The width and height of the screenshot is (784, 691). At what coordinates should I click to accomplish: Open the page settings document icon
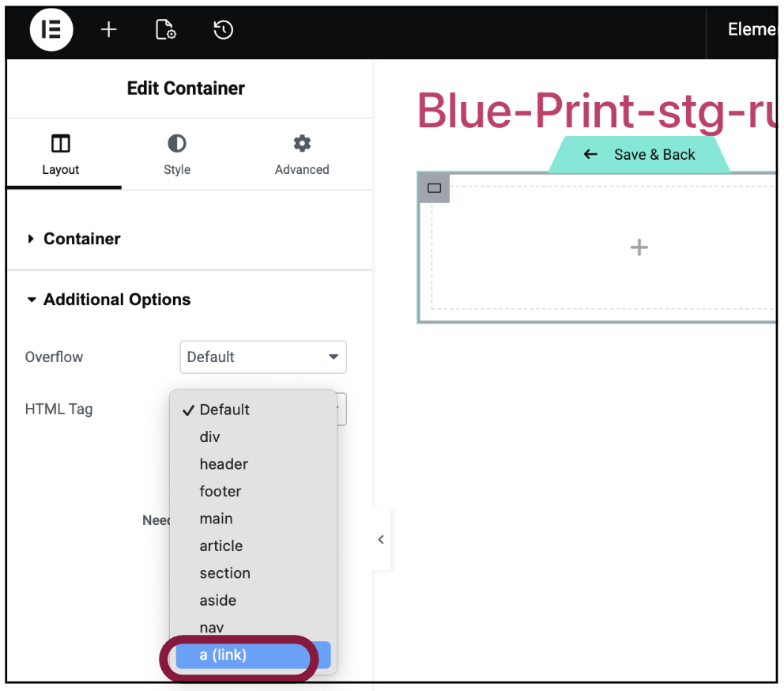pyautogui.click(x=165, y=30)
